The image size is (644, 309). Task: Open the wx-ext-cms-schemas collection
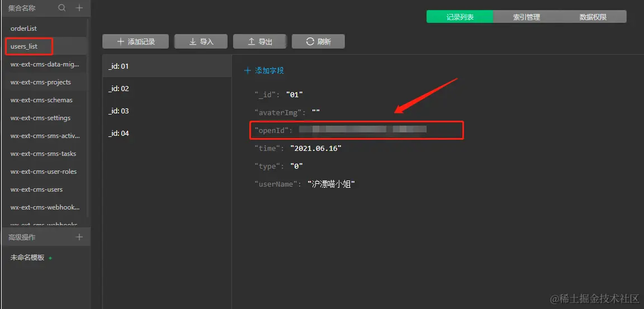pos(41,100)
